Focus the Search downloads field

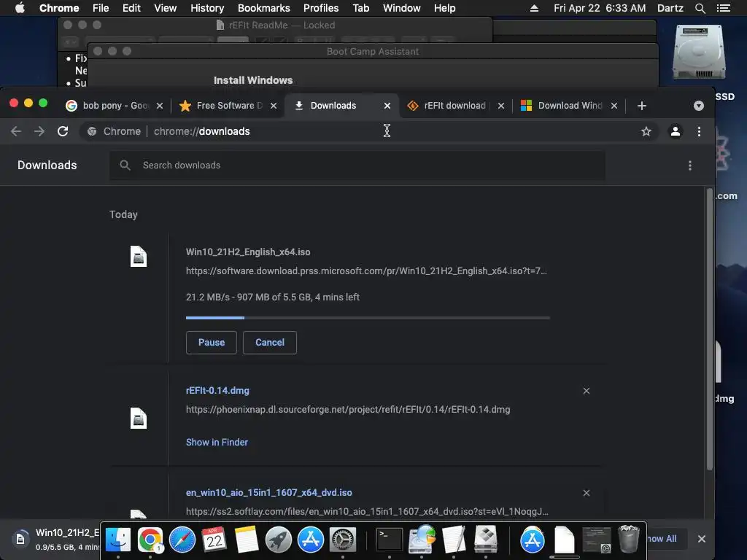tap(357, 166)
